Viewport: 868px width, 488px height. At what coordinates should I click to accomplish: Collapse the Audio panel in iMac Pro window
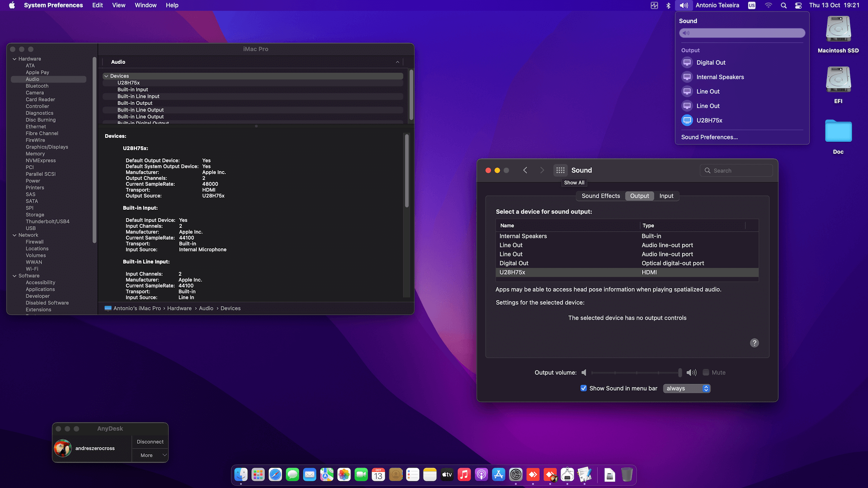pos(397,62)
